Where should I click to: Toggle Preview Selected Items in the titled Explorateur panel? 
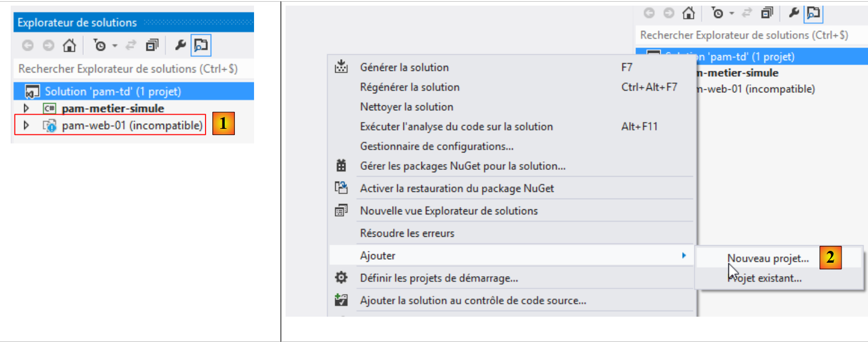pyautogui.click(x=201, y=46)
